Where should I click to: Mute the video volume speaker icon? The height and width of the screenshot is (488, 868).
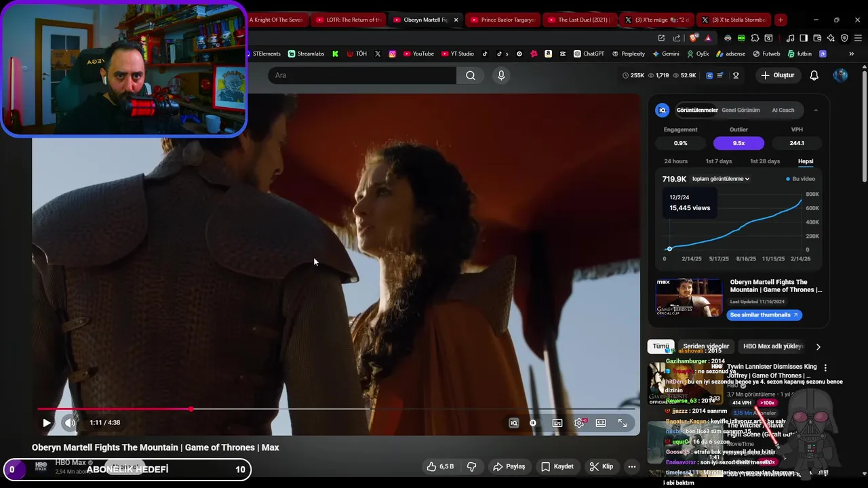(x=70, y=423)
